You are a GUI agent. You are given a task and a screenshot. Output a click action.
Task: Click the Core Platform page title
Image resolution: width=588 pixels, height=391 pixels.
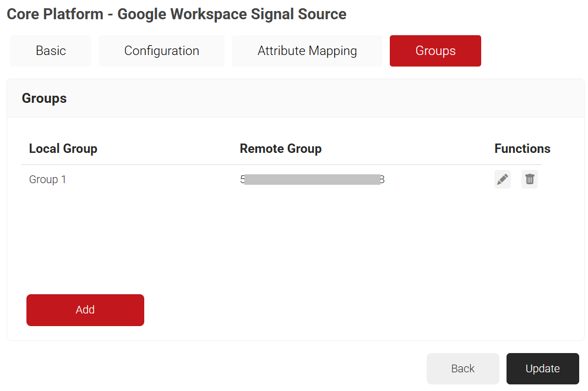pyautogui.click(x=176, y=14)
